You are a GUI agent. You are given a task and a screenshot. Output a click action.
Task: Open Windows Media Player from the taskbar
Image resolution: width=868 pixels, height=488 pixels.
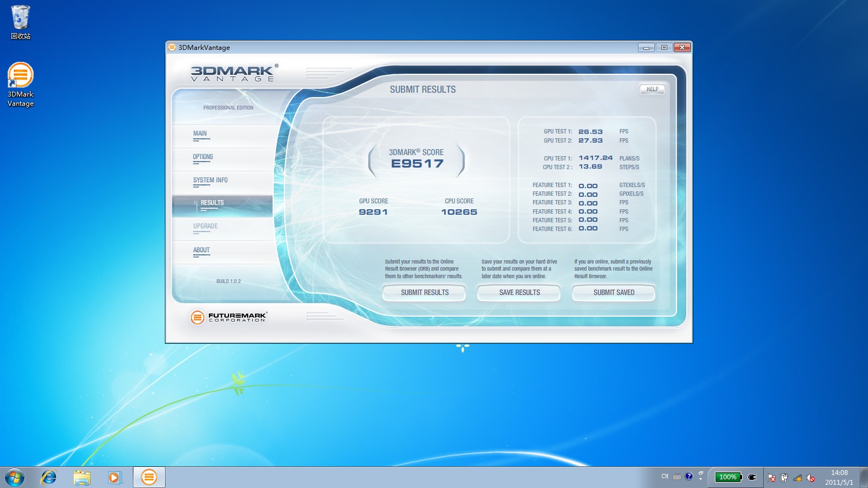[x=114, y=477]
